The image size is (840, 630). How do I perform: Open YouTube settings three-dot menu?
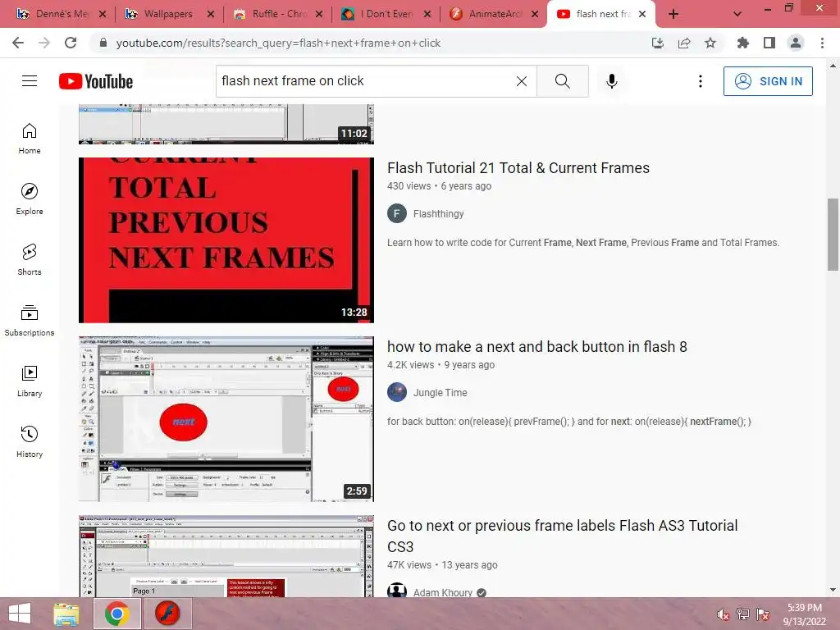[701, 81]
